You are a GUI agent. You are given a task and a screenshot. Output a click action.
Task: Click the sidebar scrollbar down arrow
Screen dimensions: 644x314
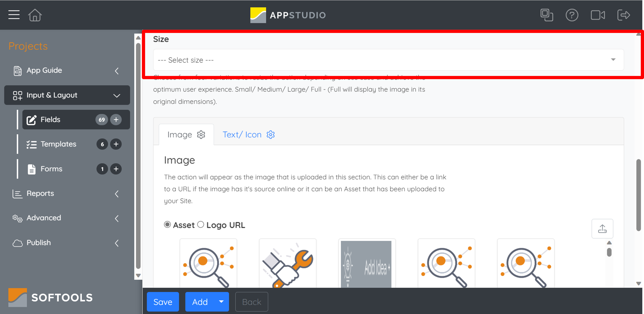[138, 276]
